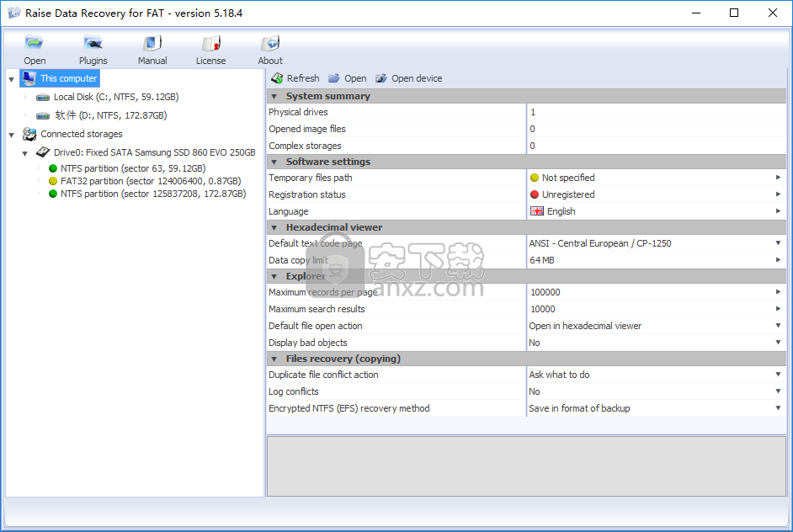Click yellow status dot of FAT32 partition
The height and width of the screenshot is (532, 793).
pos(52,181)
